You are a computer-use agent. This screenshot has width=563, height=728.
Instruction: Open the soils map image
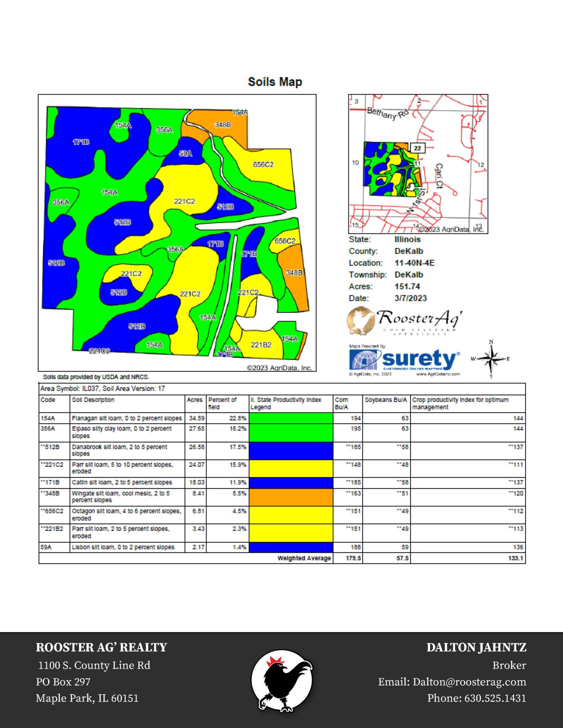click(177, 233)
